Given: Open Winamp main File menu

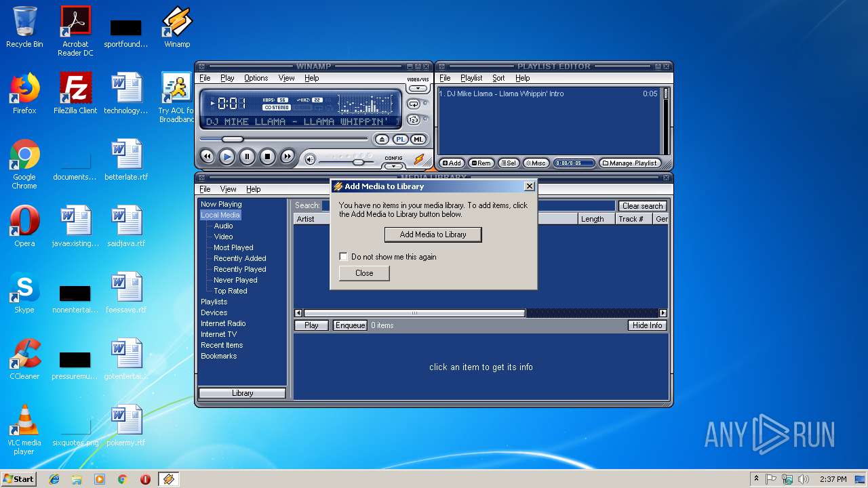Looking at the screenshot, I should pyautogui.click(x=205, y=78).
